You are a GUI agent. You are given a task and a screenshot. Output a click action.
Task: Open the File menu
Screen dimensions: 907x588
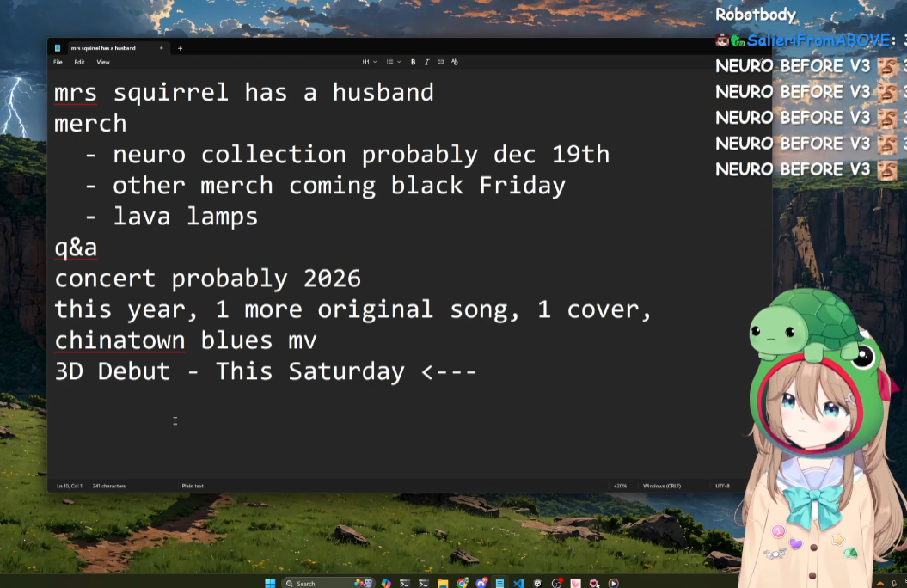tap(58, 63)
